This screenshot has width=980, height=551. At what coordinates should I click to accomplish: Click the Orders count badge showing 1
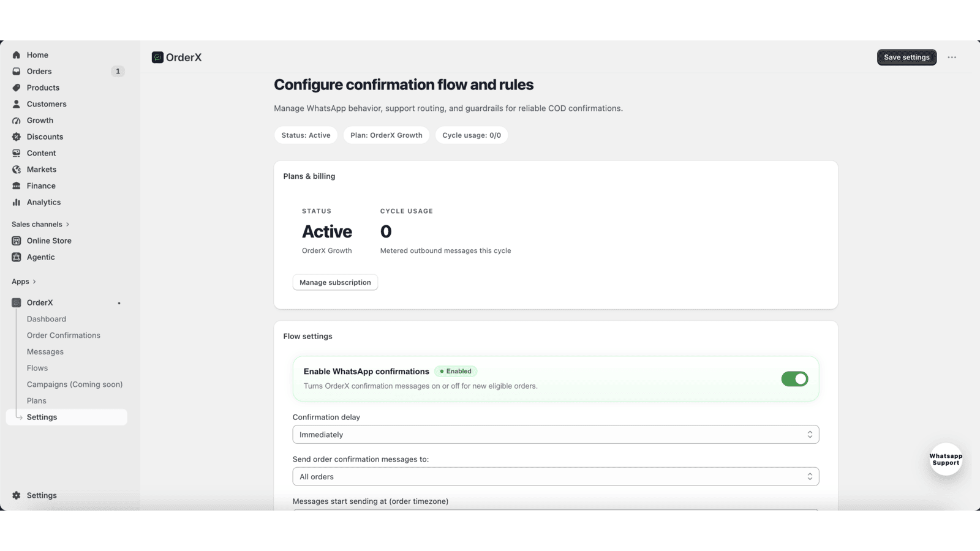click(118, 72)
